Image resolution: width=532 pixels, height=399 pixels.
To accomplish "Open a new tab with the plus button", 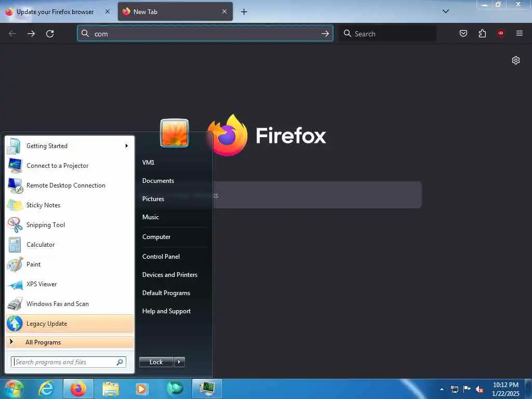I will [244, 12].
